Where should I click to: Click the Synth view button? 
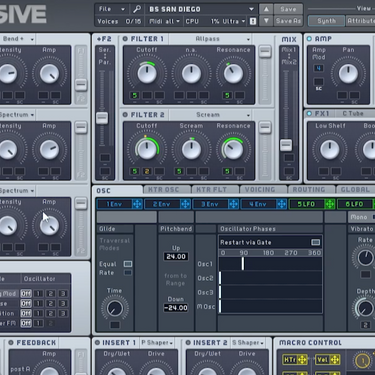point(326,21)
